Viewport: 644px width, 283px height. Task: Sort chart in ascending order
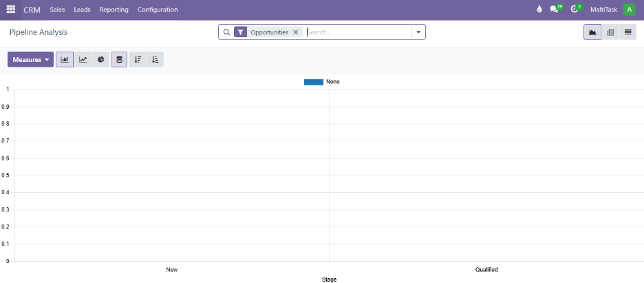pos(155,60)
